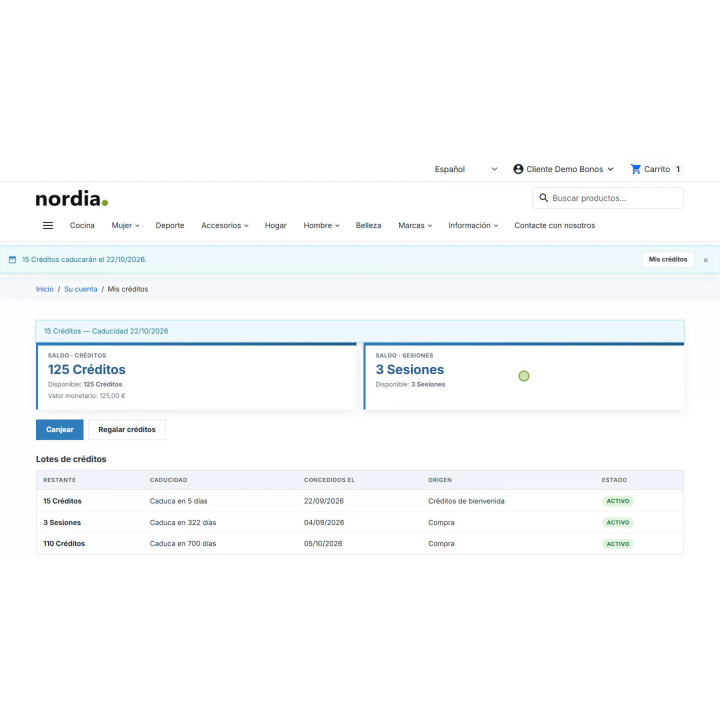Click the Lotes de créditos heading

[x=71, y=459]
